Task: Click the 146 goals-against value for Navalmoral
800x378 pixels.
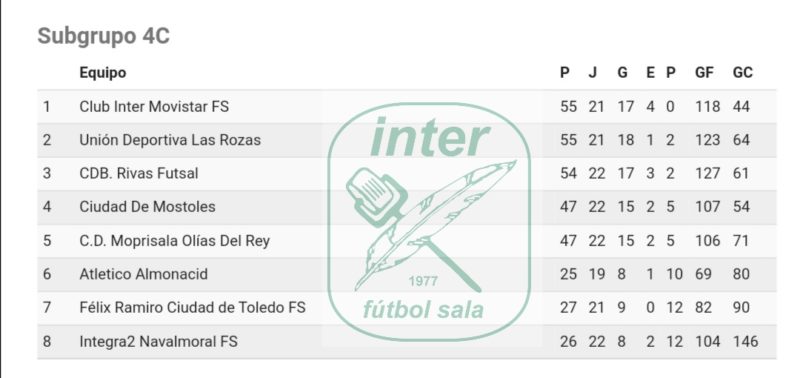Action: click(x=745, y=341)
